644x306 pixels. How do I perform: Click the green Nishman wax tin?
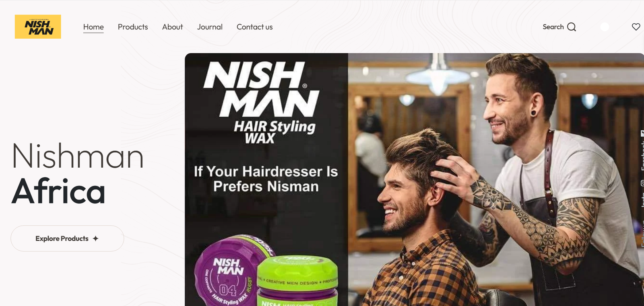pyautogui.click(x=298, y=281)
